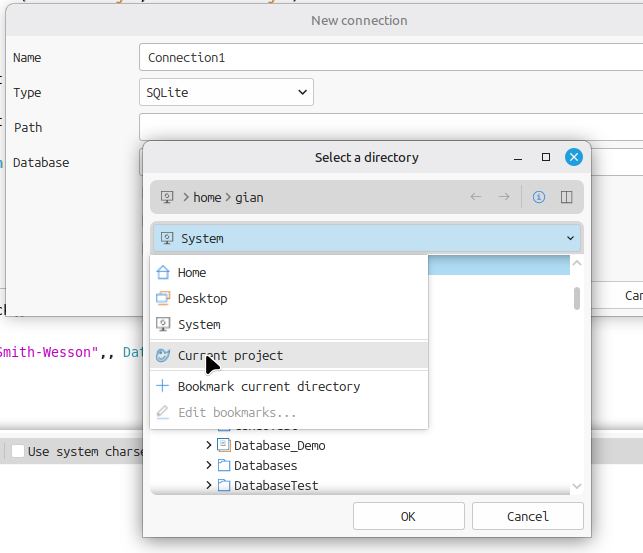Viewport: 643px width, 553px height.
Task: Click the system root icon in breadcrumb
Action: click(x=168, y=197)
